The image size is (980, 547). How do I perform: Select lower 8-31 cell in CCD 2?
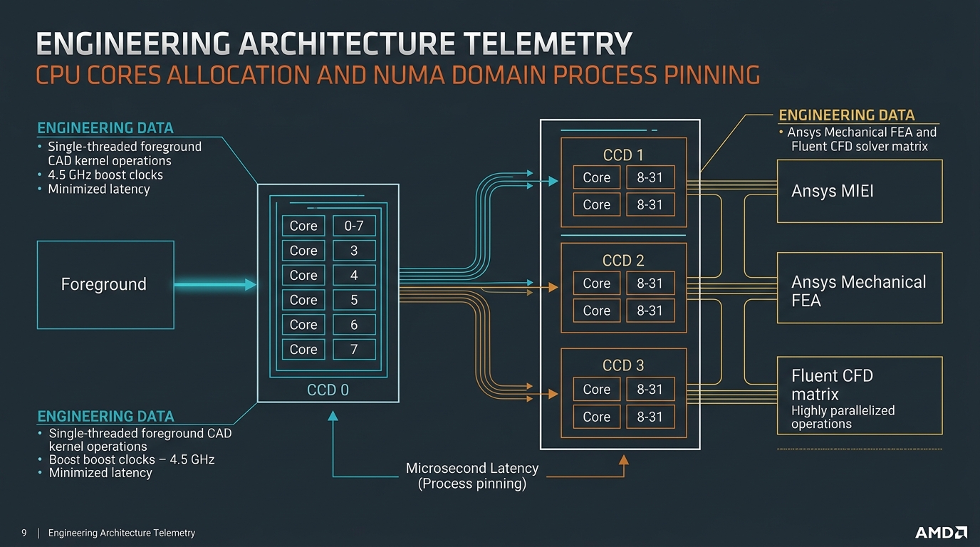650,311
